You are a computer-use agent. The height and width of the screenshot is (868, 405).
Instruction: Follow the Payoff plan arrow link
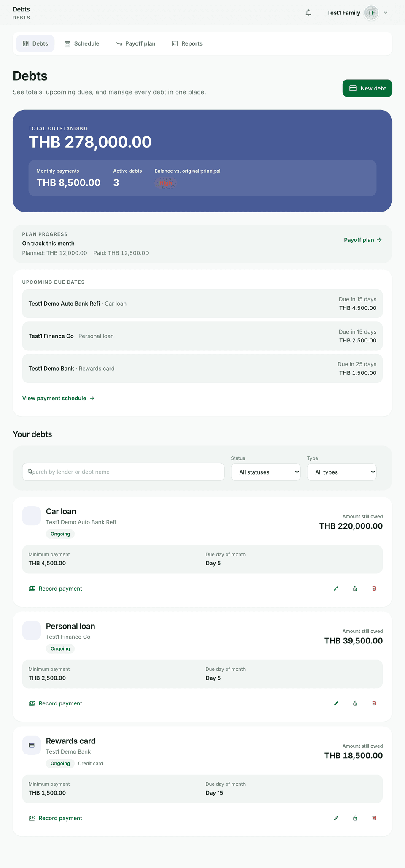click(x=363, y=240)
